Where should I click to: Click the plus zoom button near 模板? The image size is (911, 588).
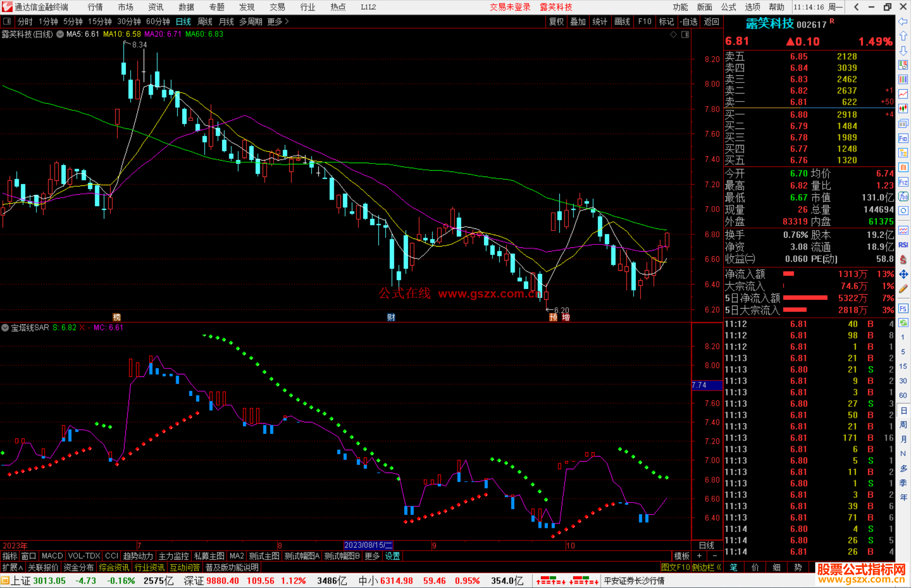coord(699,556)
